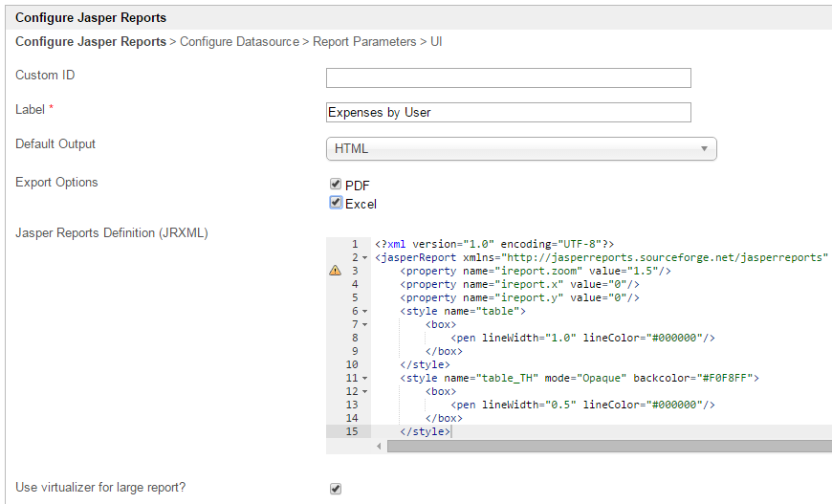This screenshot has width=832, height=504.
Task: Toggle the virtualizer for large report checkbox
Action: (x=336, y=489)
